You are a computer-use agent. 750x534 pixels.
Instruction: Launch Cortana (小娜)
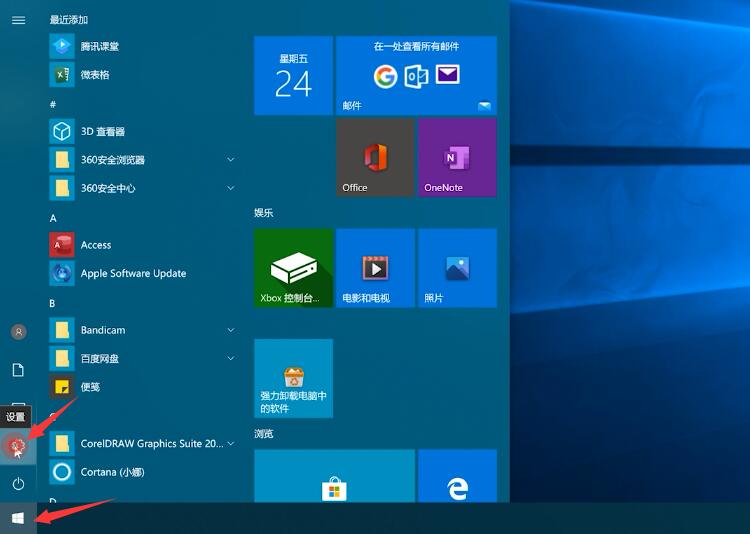click(x=143, y=472)
